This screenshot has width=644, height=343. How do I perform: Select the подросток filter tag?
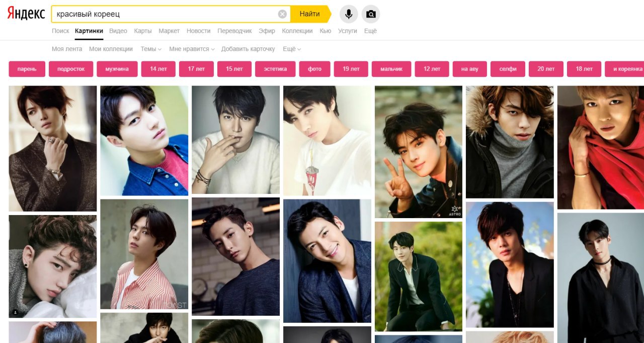(71, 69)
